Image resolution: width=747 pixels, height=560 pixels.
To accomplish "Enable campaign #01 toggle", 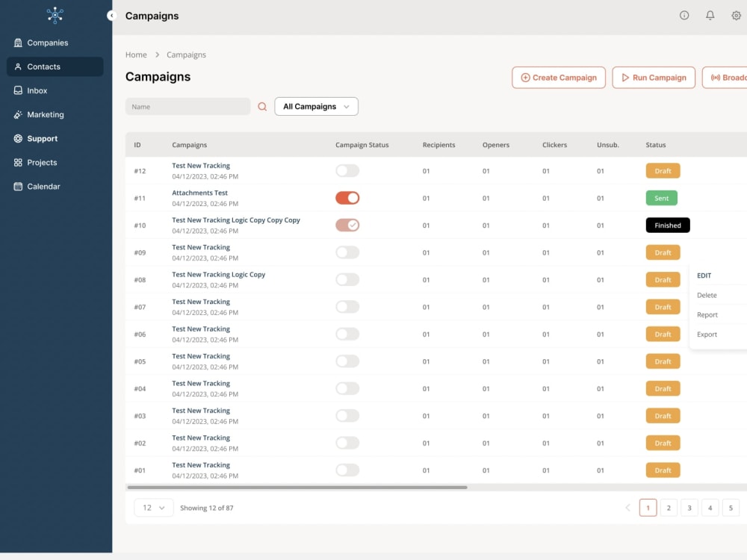I will 347,470.
